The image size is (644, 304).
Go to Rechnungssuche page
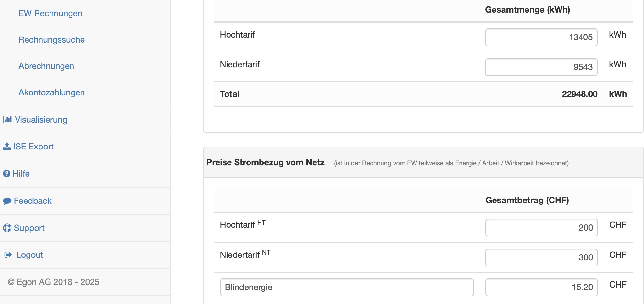pos(51,40)
